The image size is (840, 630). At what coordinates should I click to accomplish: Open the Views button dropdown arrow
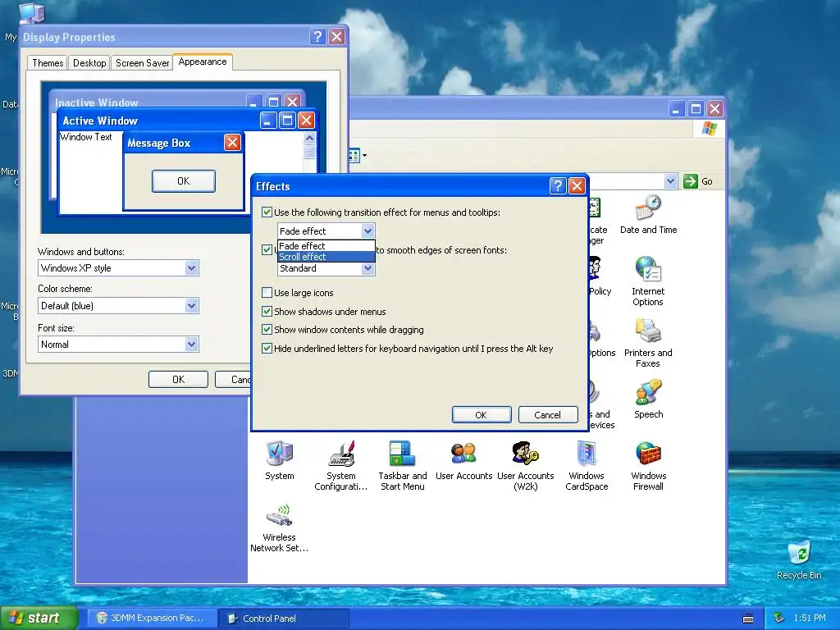365,155
